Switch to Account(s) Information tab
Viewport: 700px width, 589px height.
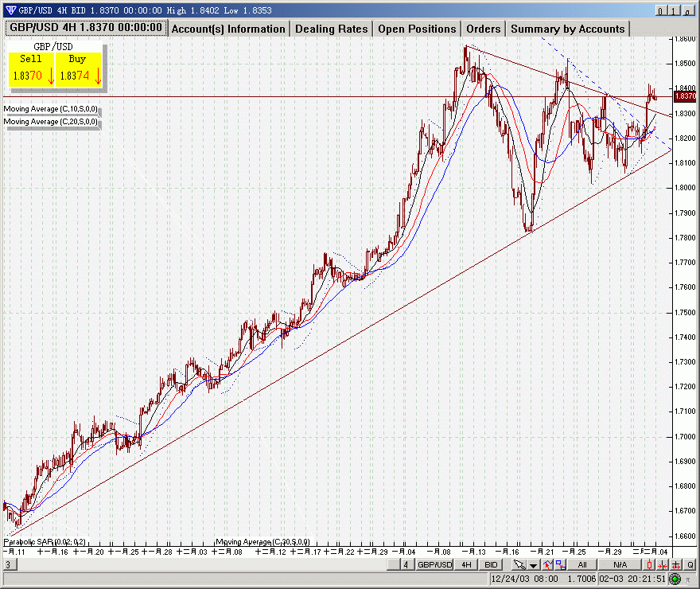pyautogui.click(x=228, y=29)
